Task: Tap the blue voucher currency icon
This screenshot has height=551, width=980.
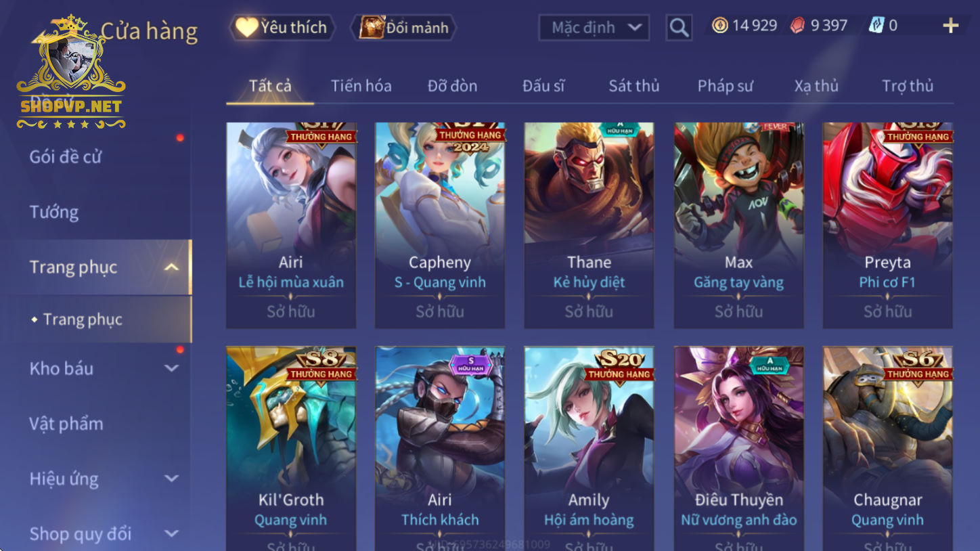Action: click(x=876, y=26)
